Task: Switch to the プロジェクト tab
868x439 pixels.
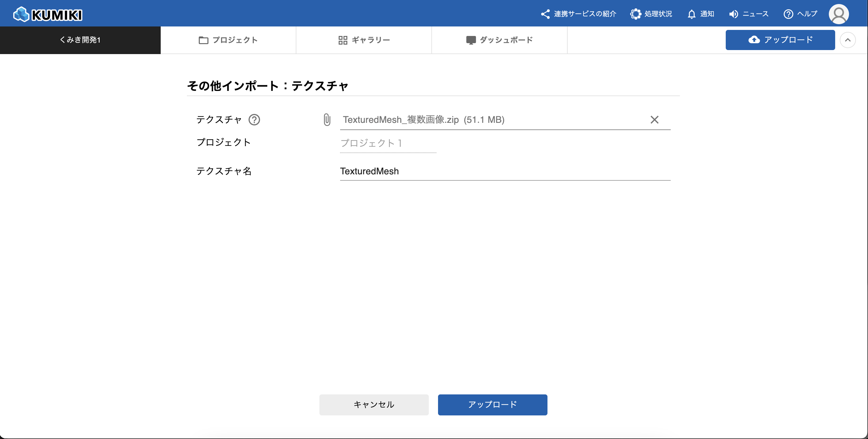Action: 228,40
